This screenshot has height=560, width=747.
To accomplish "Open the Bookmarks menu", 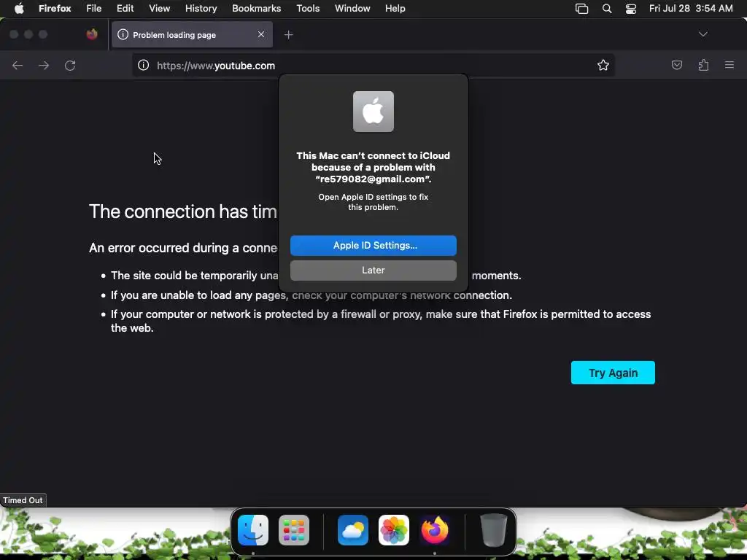I will point(256,8).
